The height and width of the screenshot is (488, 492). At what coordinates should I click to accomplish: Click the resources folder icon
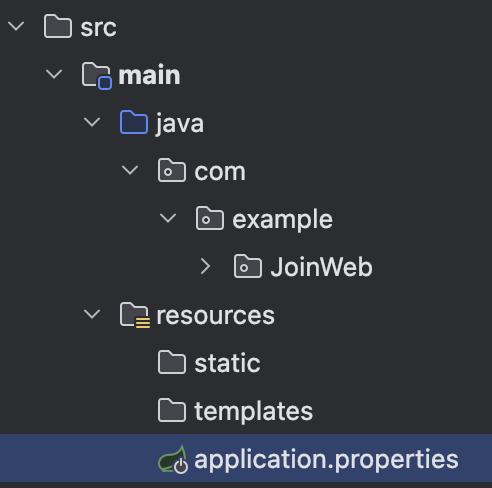point(135,315)
